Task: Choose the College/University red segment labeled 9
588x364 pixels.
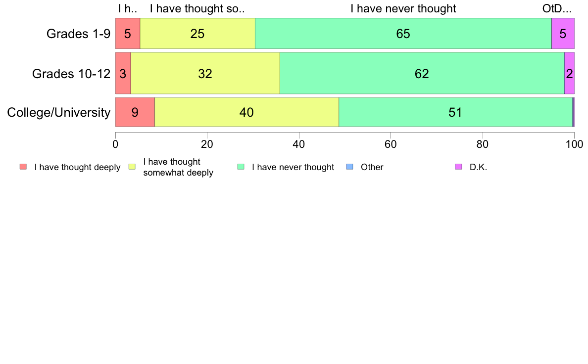Action: click(x=135, y=112)
